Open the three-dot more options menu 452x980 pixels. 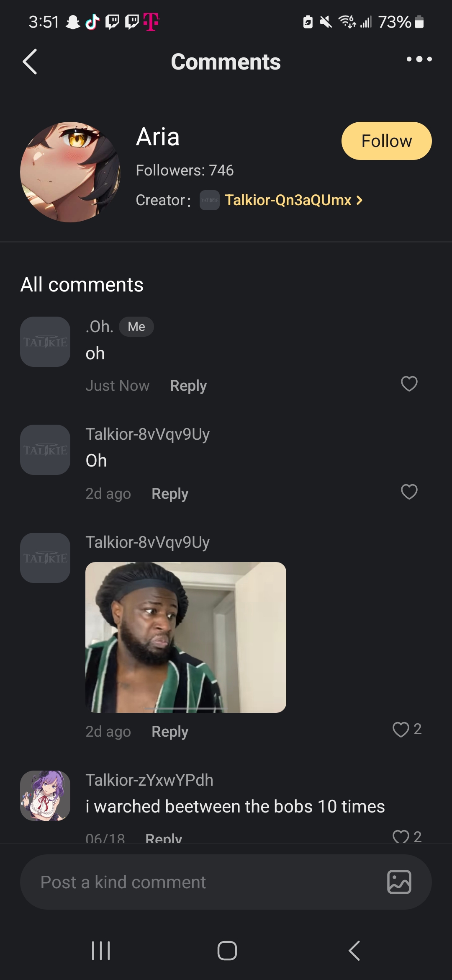[419, 59]
